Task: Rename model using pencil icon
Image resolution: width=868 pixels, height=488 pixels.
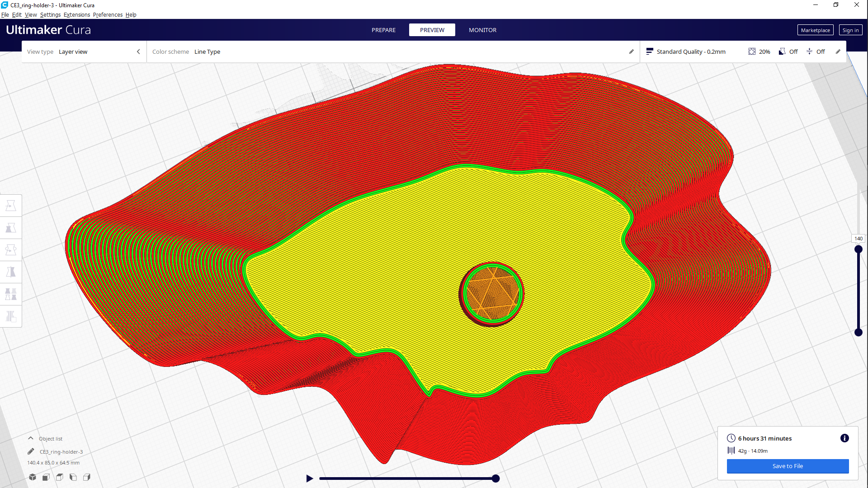Action: click(31, 451)
